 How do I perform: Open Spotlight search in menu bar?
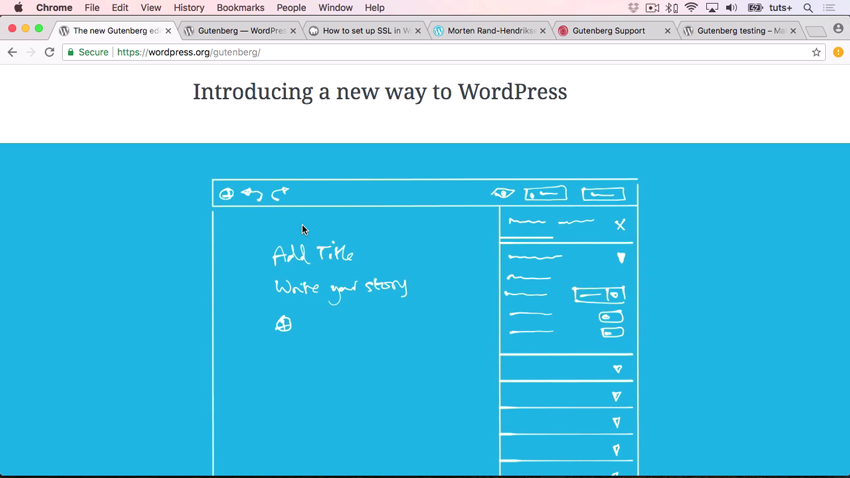click(808, 8)
